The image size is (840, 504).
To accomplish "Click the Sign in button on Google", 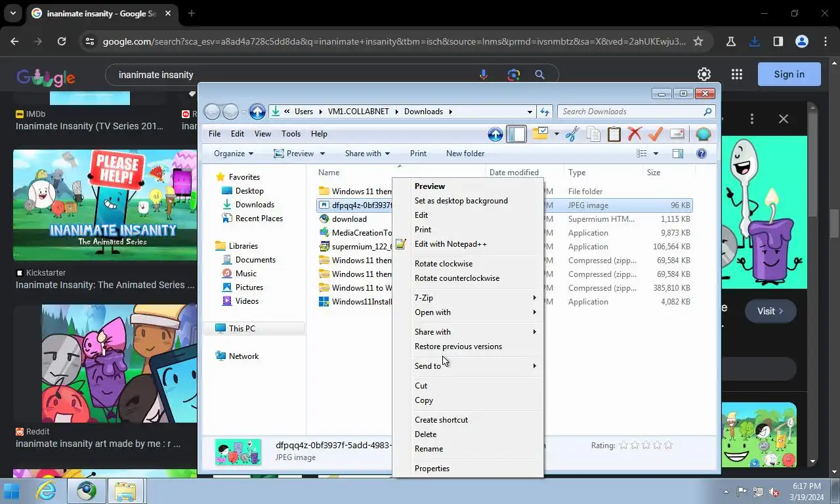I will click(x=789, y=74).
